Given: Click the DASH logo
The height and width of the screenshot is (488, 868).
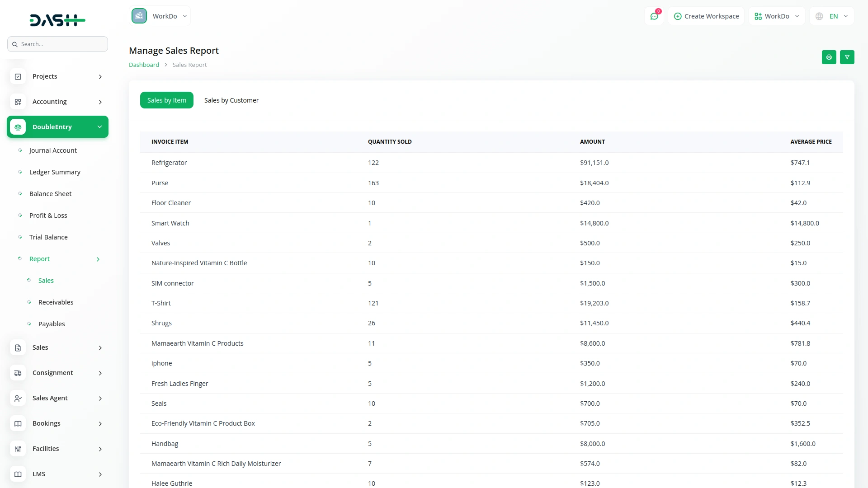Looking at the screenshot, I should pos(57,20).
